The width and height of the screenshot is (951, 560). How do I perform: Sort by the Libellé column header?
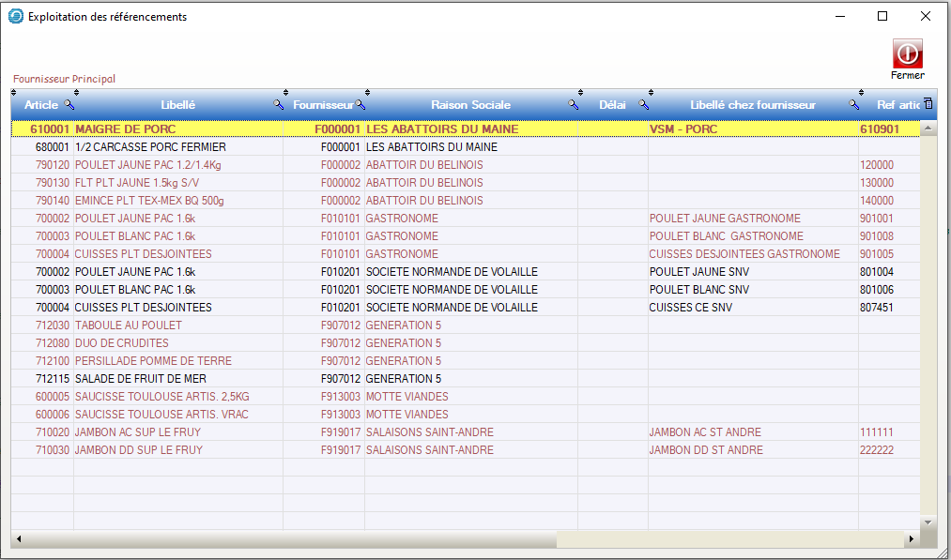[x=177, y=105]
